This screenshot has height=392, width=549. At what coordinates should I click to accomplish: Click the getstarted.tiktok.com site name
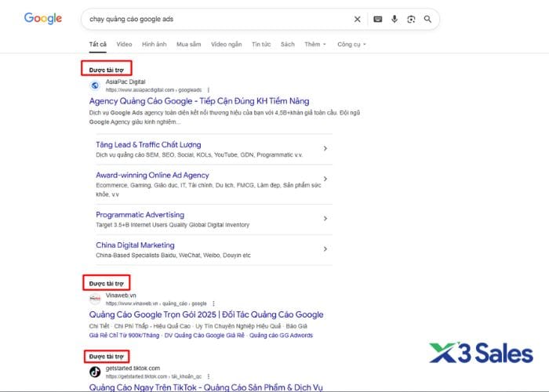point(133,368)
